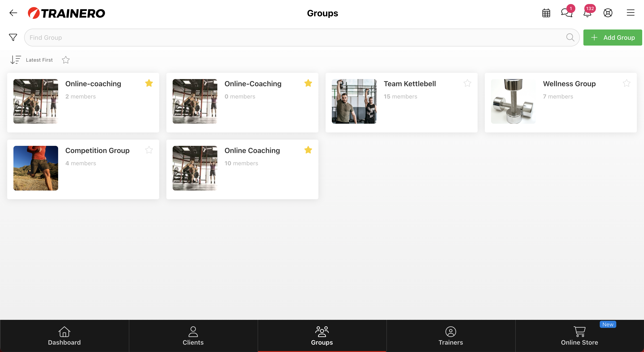Open the Online Store tab
644x352 pixels.
tap(579, 336)
